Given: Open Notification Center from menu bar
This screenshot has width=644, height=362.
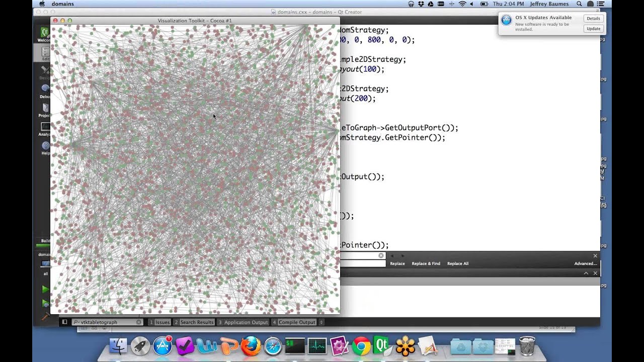Looking at the screenshot, I should [601, 4].
